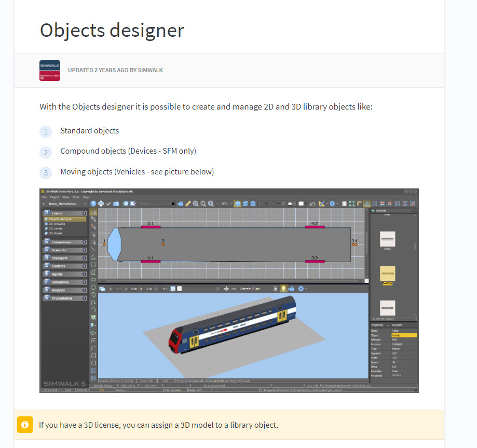Expand the Transport section
The image size is (477, 448).
pyautogui.click(x=84, y=258)
